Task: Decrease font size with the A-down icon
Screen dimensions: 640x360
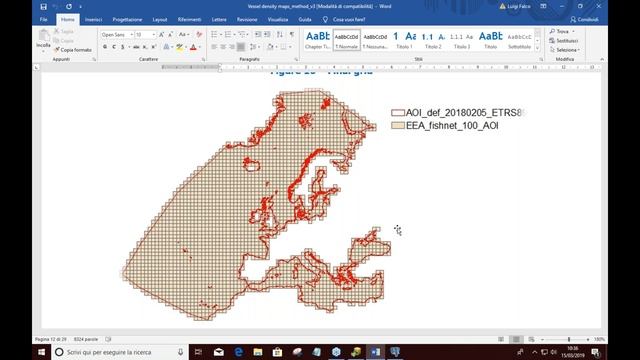Action: (170, 35)
